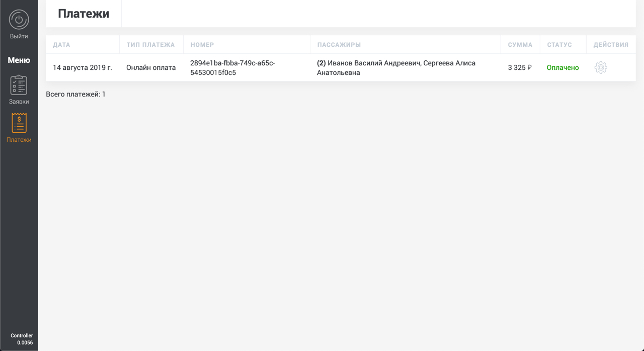This screenshot has width=644, height=351.
Task: Click the Статус column header
Action: (x=559, y=45)
